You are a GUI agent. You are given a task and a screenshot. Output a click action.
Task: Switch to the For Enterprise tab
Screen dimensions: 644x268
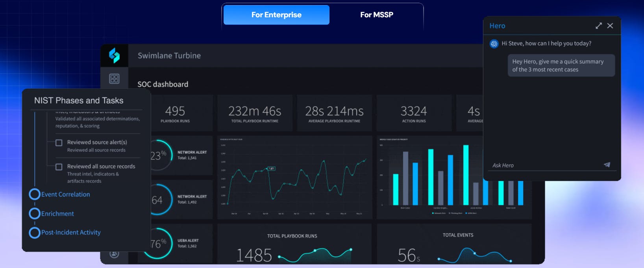click(276, 15)
